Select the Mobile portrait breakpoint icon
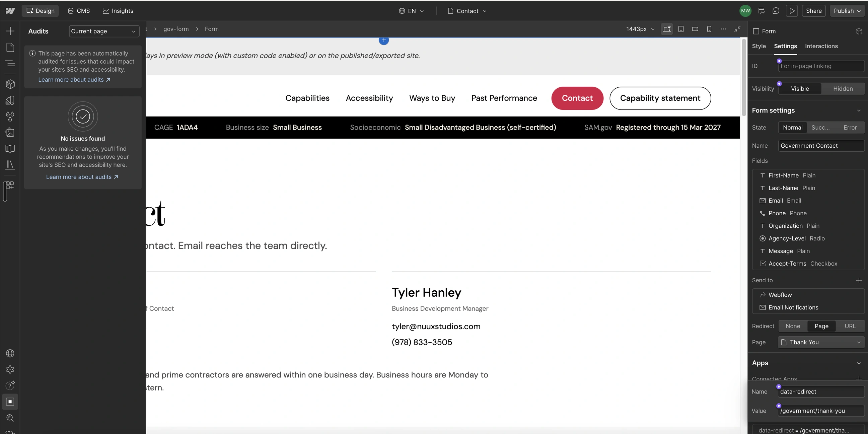 (x=709, y=29)
